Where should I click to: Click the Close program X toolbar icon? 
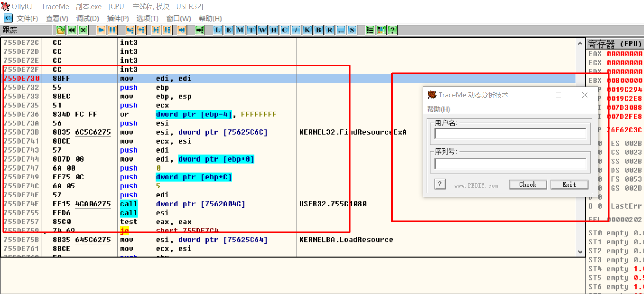(83, 30)
